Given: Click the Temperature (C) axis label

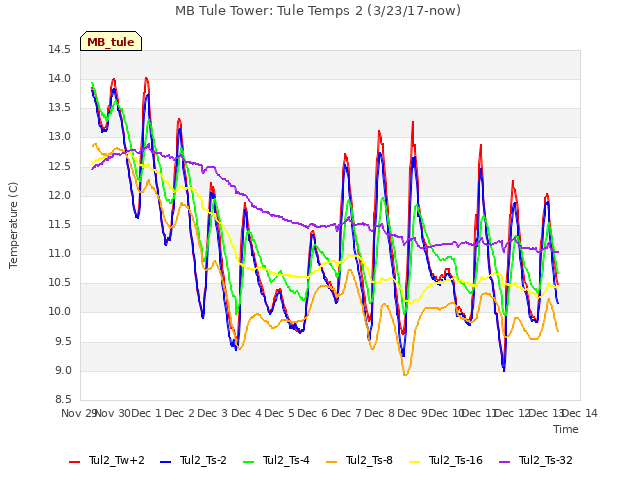Looking at the screenshot, I should coord(13,225).
